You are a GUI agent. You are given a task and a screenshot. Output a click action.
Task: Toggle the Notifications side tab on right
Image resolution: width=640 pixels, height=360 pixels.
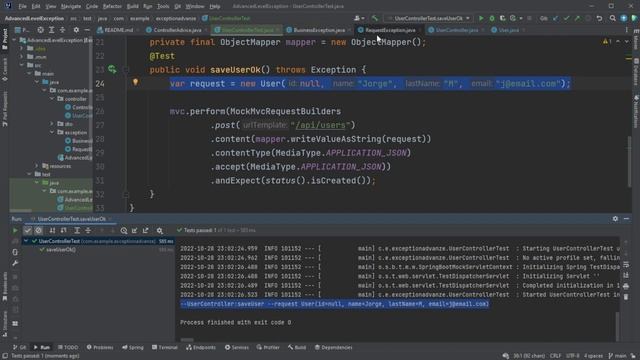coord(636,111)
